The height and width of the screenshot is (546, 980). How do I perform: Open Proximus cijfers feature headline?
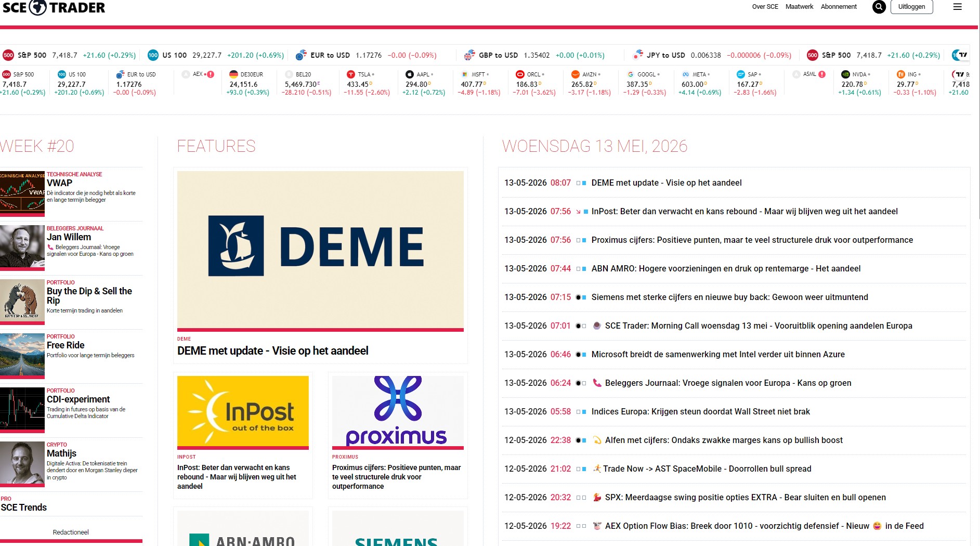(397, 477)
